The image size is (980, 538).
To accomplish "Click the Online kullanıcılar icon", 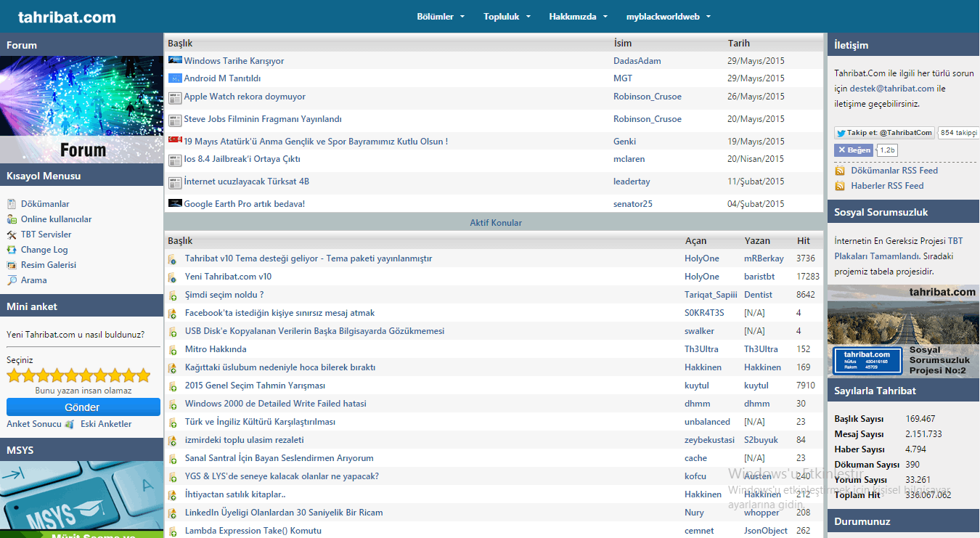I will pyautogui.click(x=12, y=219).
